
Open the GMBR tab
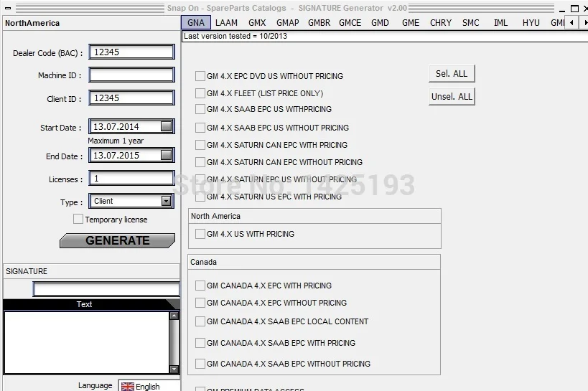[x=319, y=22]
